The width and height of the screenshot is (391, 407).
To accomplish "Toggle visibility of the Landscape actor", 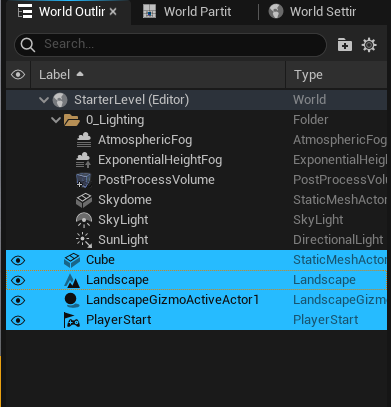I will pyautogui.click(x=18, y=280).
